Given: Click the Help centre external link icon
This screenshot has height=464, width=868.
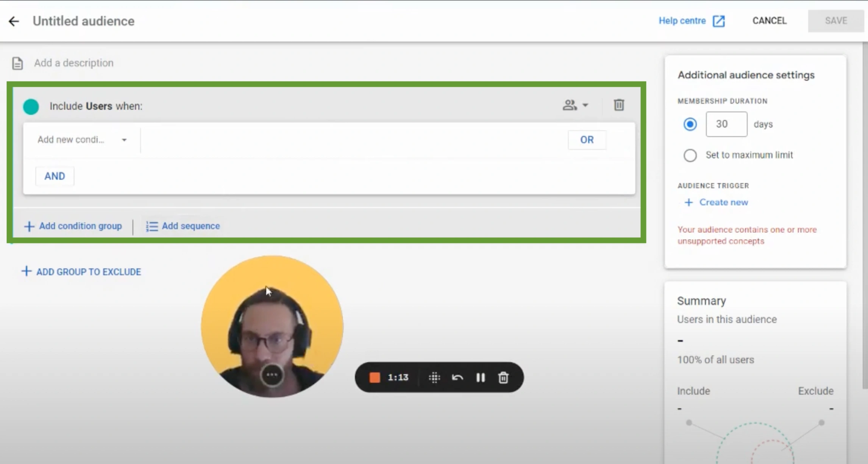Looking at the screenshot, I should point(718,21).
